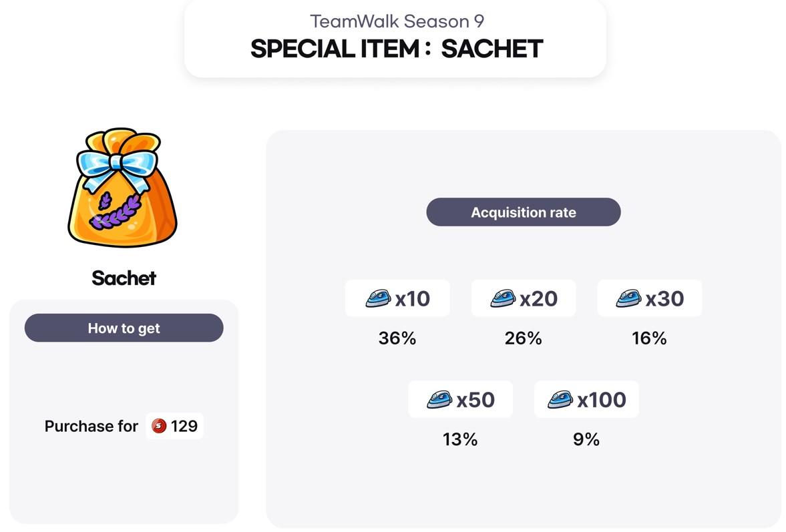Click the iron icon beside x50
Image resolution: width=786 pixels, height=532 pixels.
(439, 399)
